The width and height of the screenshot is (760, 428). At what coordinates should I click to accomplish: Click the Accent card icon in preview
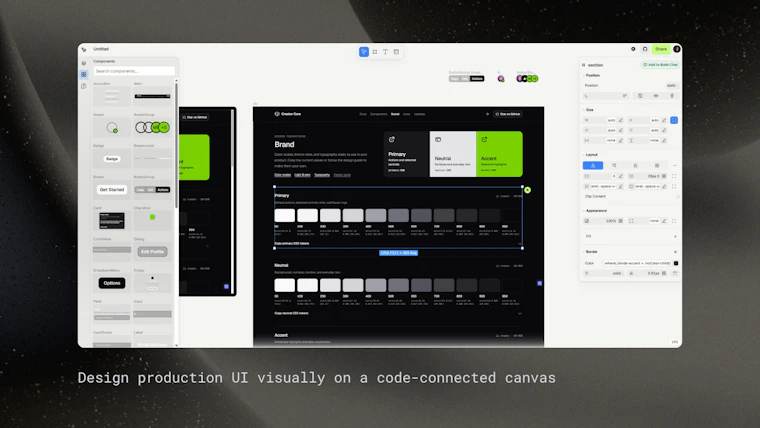[x=484, y=140]
